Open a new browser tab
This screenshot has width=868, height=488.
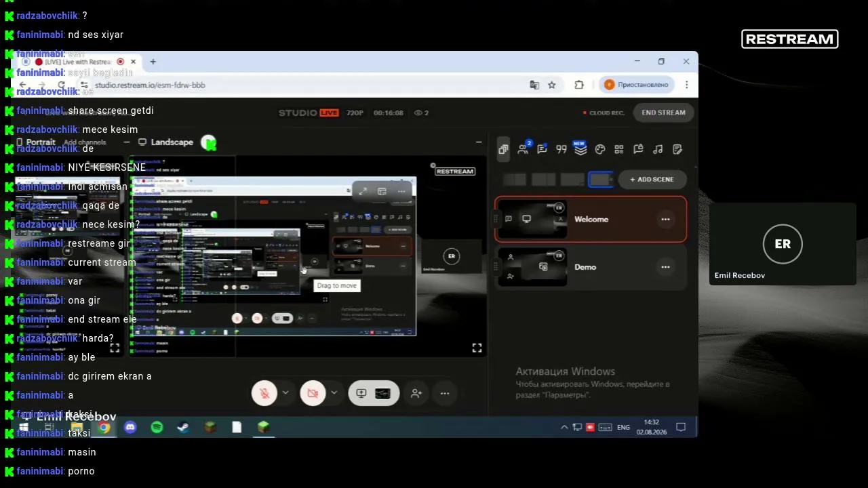click(x=153, y=62)
